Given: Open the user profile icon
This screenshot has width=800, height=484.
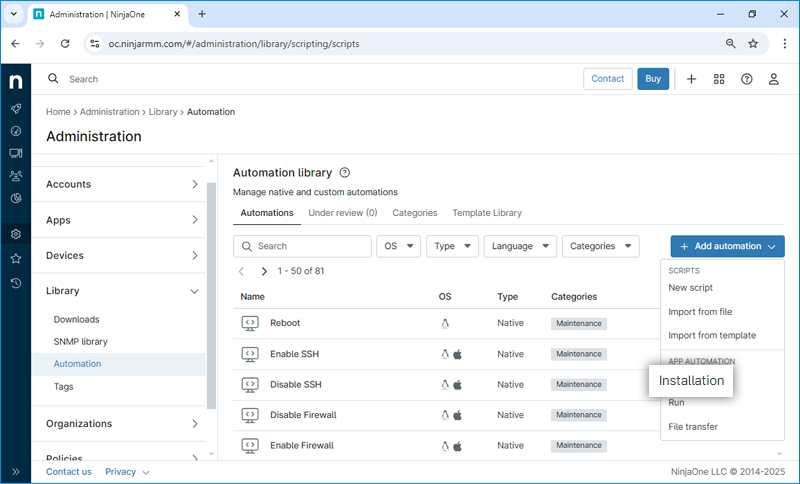Looking at the screenshot, I should pyautogui.click(x=773, y=79).
